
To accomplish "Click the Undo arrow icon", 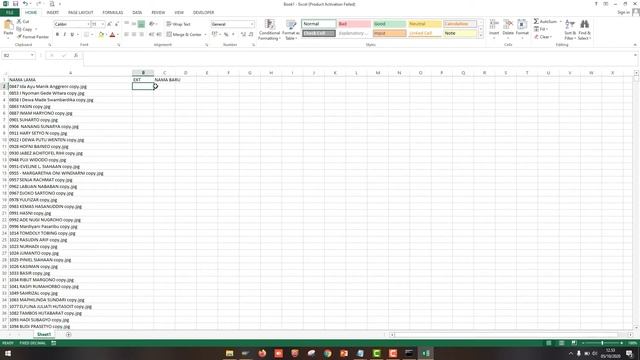I will tap(25, 4).
